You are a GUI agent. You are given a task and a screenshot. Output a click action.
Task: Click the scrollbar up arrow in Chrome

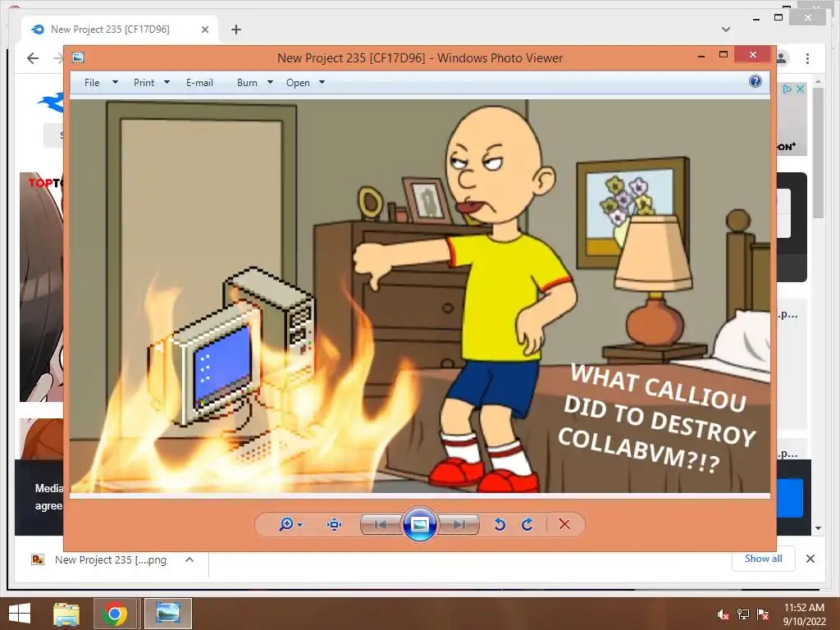click(818, 81)
